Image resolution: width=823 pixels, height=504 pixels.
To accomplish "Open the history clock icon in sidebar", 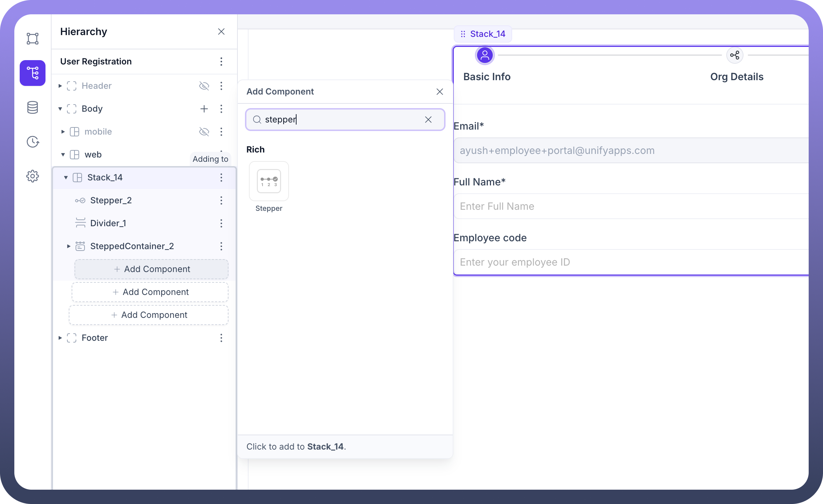I will coord(33,142).
